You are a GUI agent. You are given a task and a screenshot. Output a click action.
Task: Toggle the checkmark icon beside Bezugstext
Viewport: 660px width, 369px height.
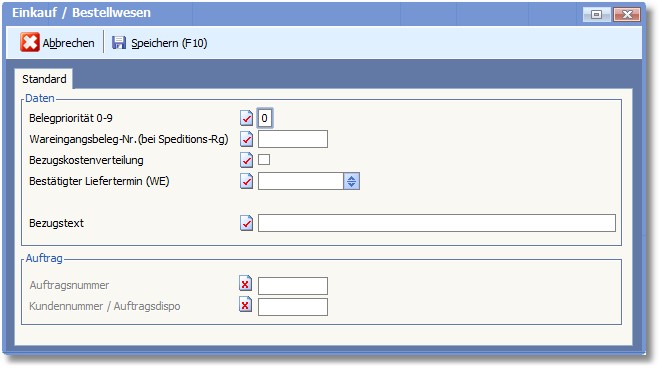coord(247,223)
